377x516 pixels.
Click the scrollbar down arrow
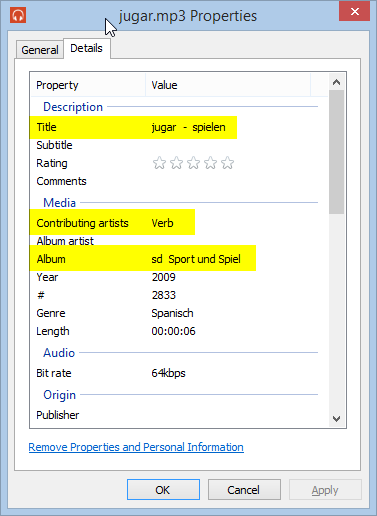point(336,418)
